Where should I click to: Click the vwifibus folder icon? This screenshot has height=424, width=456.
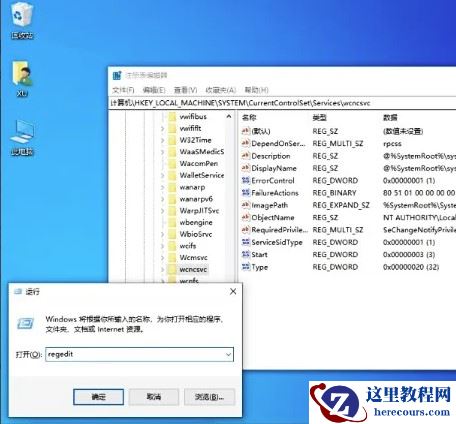tap(172, 117)
